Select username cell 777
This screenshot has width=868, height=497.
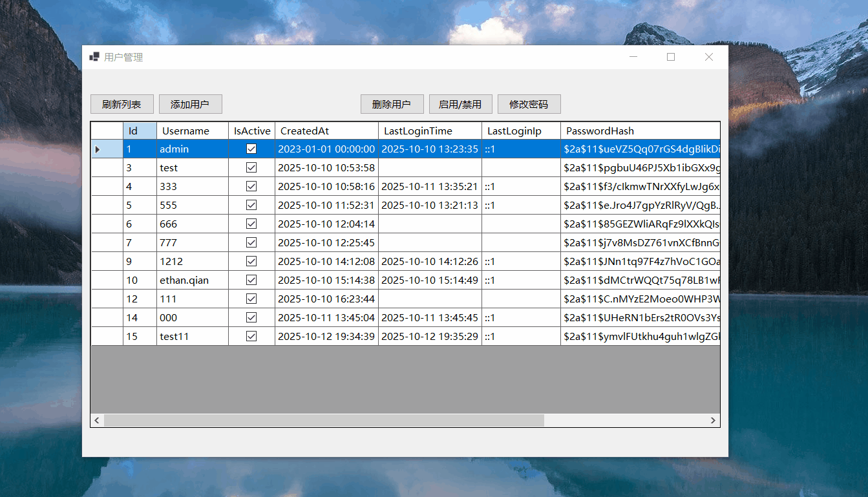click(x=193, y=242)
